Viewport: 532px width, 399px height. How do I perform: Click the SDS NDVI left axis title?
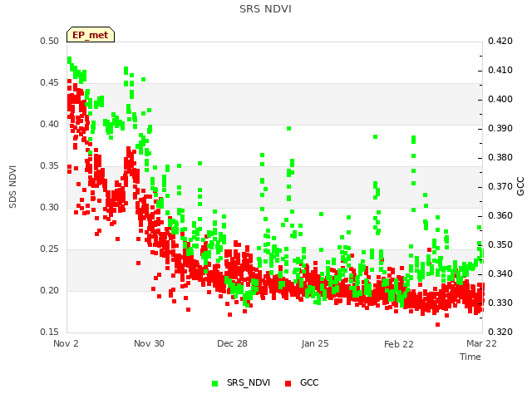click(x=12, y=187)
